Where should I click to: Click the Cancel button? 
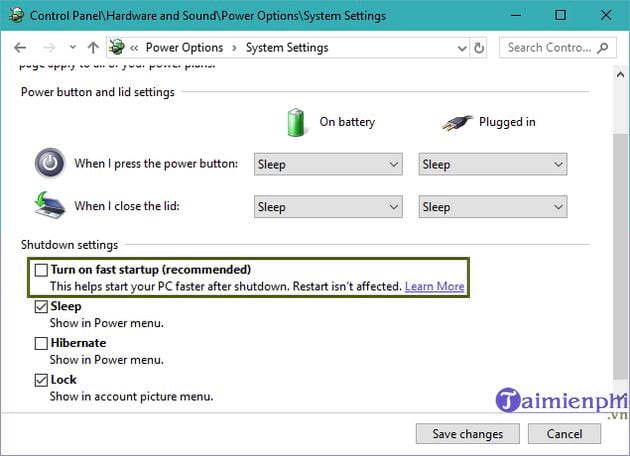pyautogui.click(x=564, y=434)
